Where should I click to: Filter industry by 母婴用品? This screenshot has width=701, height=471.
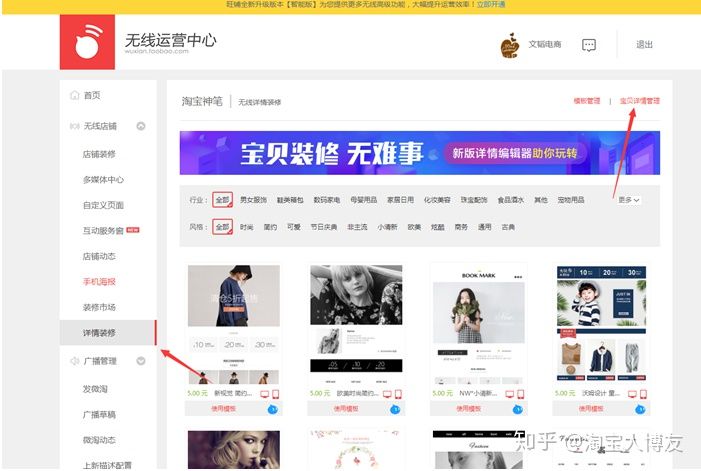point(363,200)
